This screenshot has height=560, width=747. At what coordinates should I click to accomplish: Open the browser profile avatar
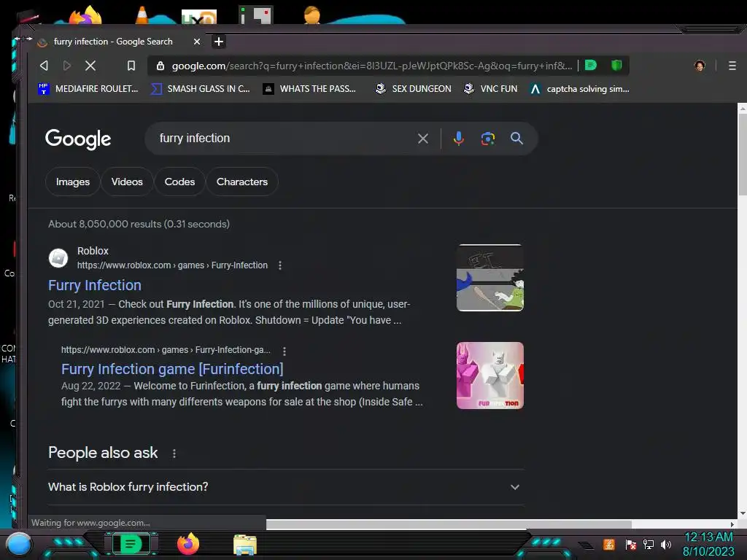[700, 66]
